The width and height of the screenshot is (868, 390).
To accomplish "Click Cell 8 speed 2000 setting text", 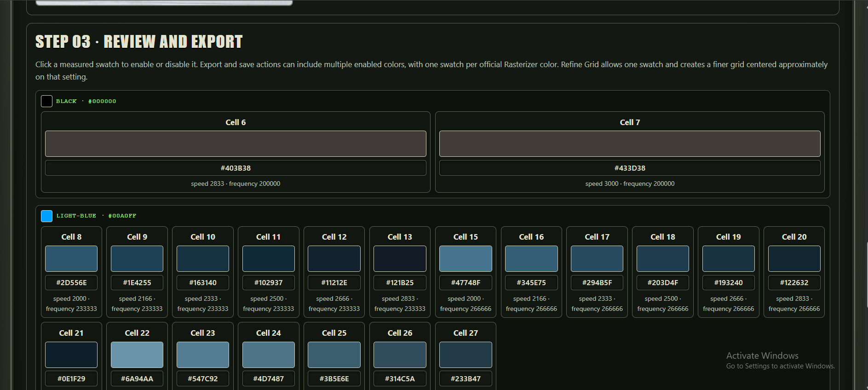I will point(71,304).
